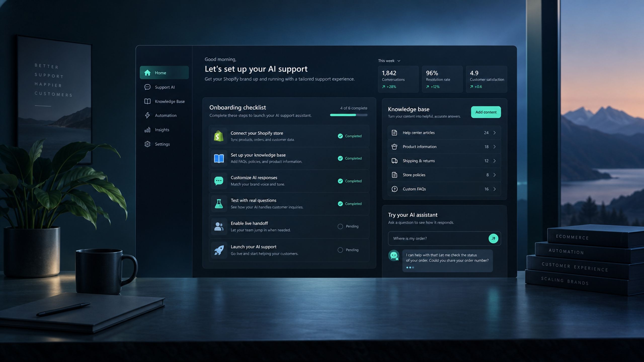Click the rocket Launch AI support icon

pyautogui.click(x=219, y=250)
